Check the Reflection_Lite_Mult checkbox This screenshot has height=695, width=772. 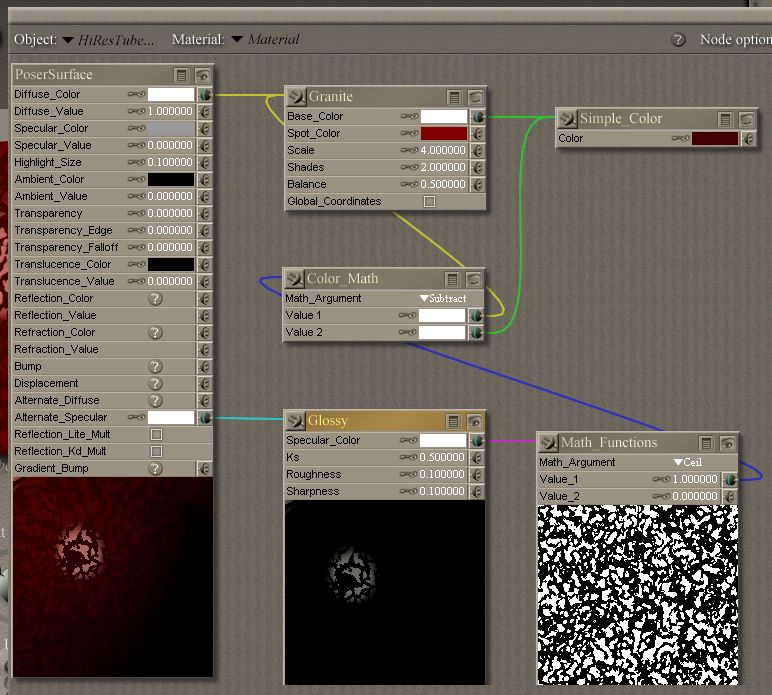156,435
